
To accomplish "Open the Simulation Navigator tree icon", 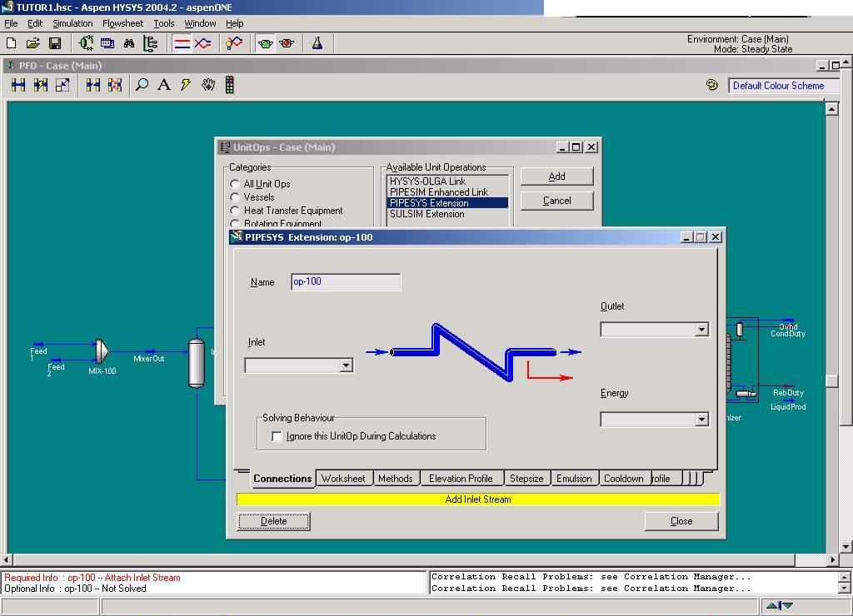I will click(150, 43).
